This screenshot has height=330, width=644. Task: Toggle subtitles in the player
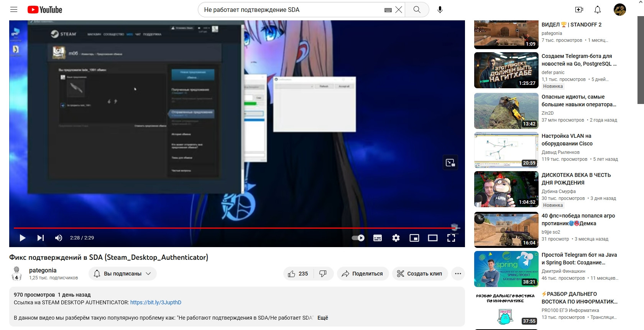click(x=378, y=238)
